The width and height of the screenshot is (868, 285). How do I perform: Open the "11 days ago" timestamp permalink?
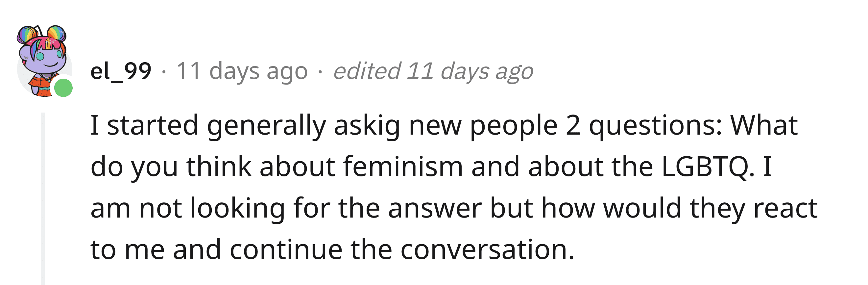coord(242,72)
